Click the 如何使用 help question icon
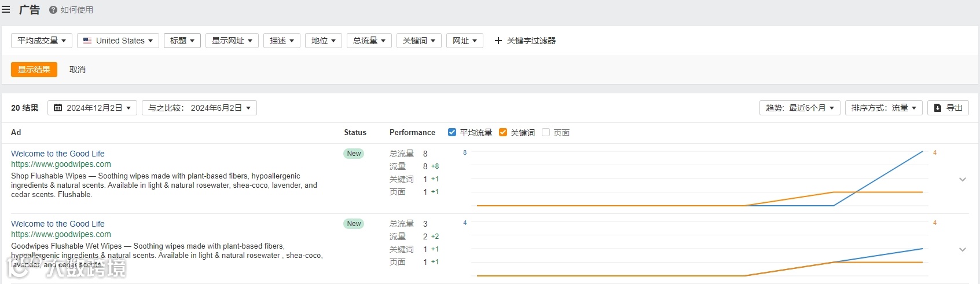Viewport: 980px width, 284px height. (x=53, y=10)
